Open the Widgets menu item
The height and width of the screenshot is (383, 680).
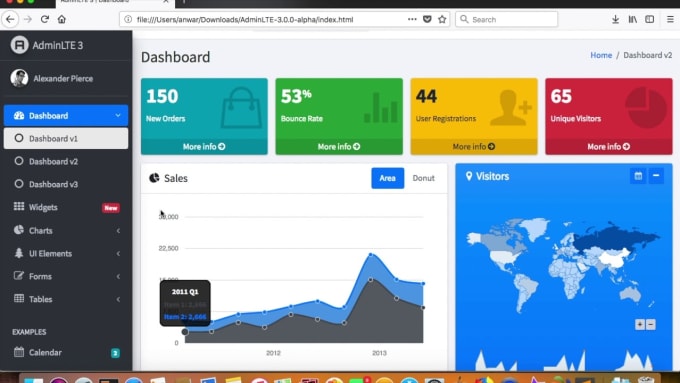click(66, 207)
